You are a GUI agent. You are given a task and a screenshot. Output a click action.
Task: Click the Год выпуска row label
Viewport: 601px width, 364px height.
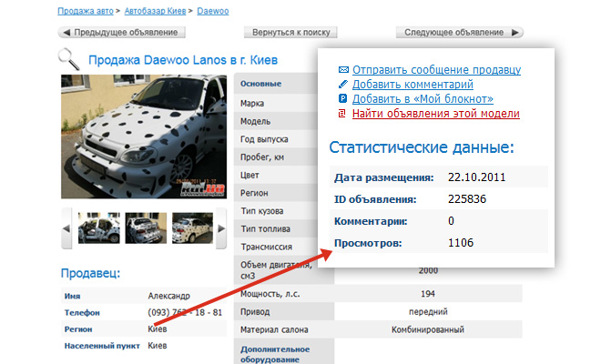[264, 139]
